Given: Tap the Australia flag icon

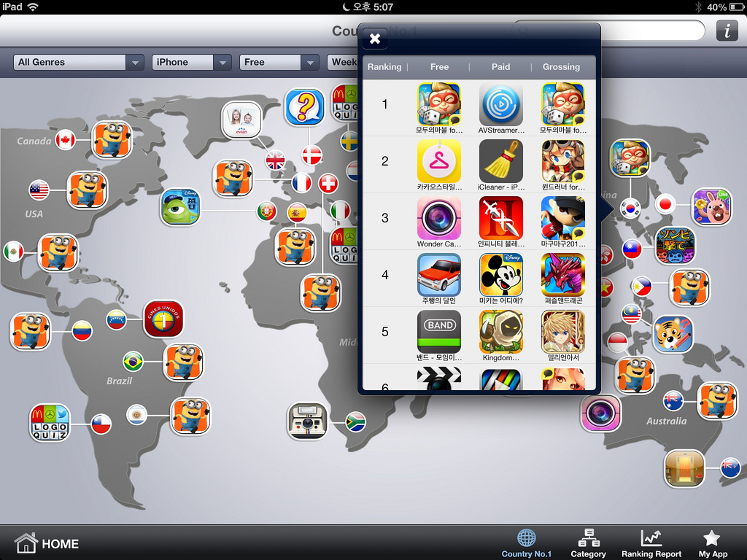Looking at the screenshot, I should (673, 400).
